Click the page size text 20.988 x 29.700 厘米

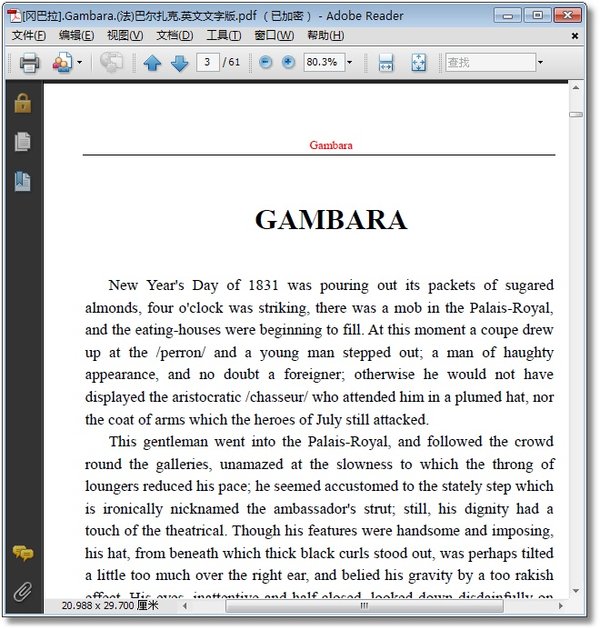click(110, 605)
